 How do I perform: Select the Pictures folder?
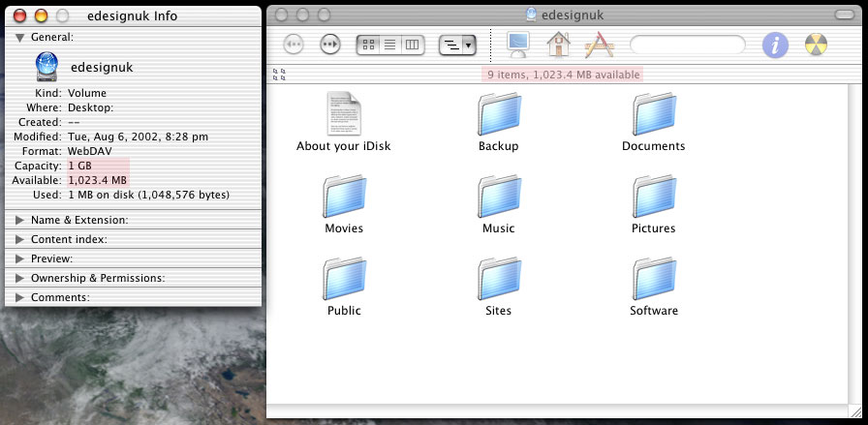tap(654, 204)
